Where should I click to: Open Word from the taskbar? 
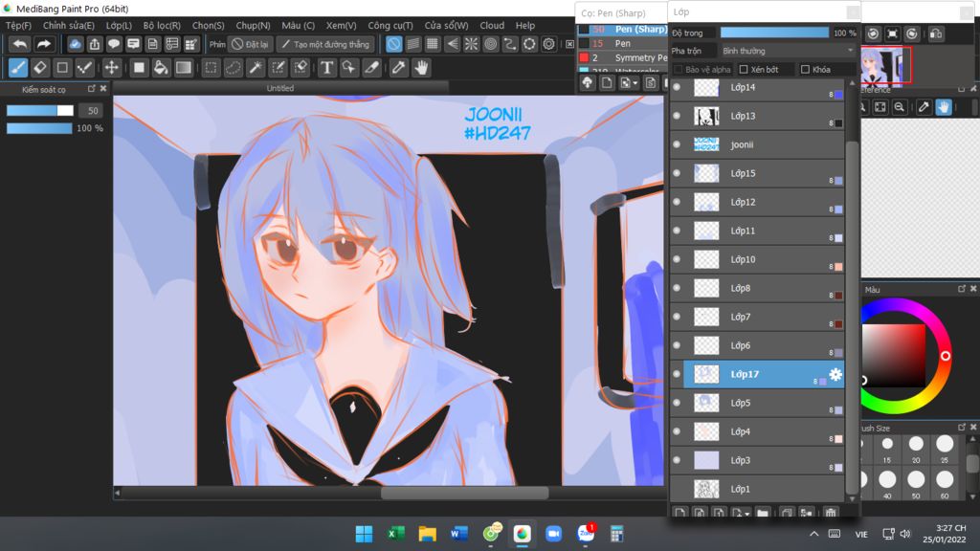tap(458, 534)
